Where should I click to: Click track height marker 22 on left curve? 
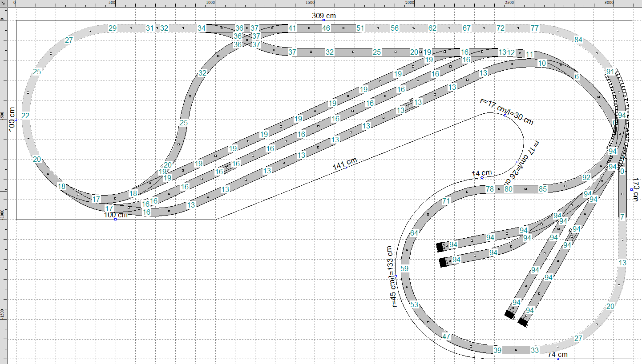[25, 116]
